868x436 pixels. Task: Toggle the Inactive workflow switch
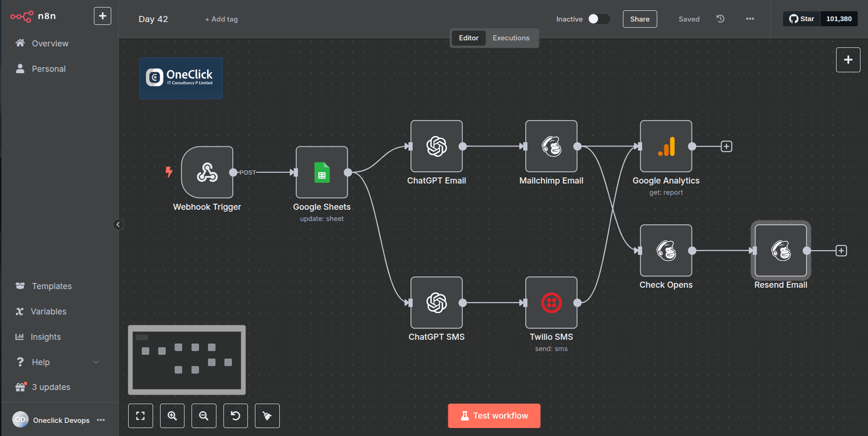tap(599, 19)
